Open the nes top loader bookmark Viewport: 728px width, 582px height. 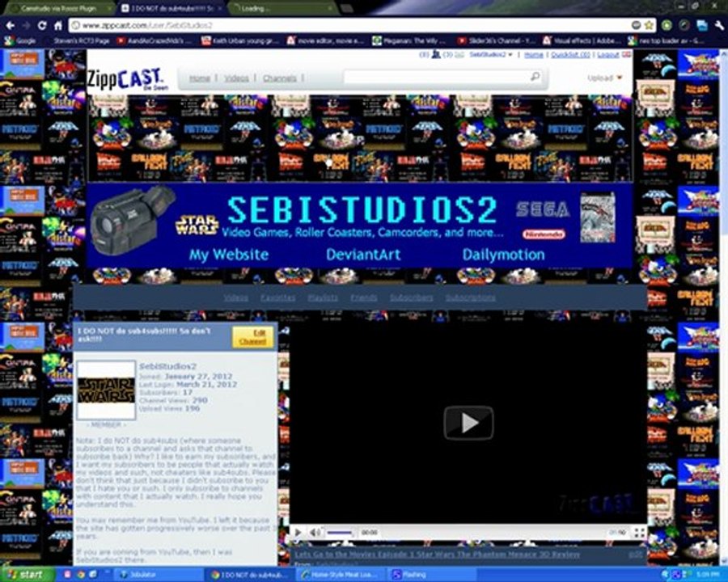coord(667,41)
